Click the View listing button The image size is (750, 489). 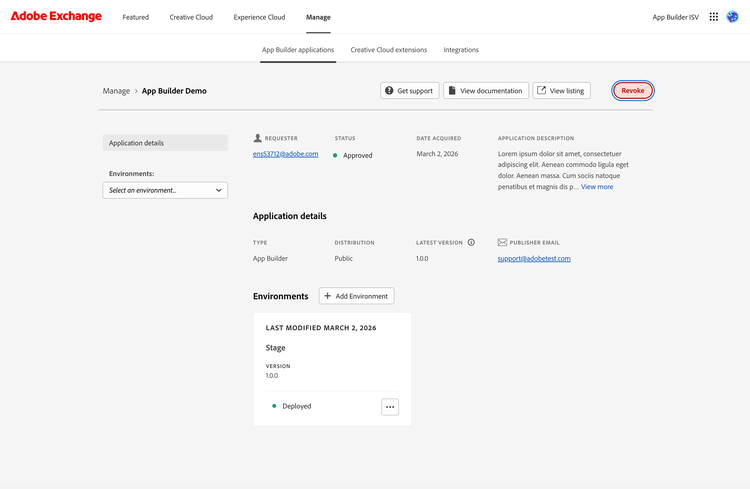[x=562, y=90]
